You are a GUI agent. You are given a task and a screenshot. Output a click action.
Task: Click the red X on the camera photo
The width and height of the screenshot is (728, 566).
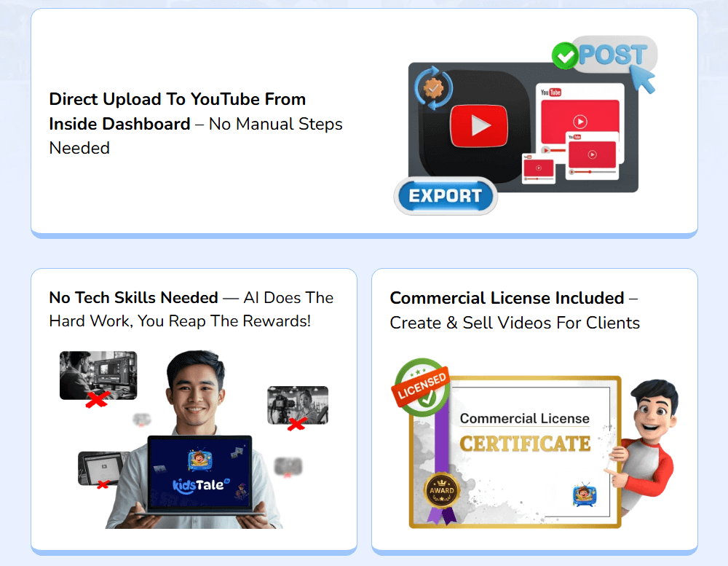coord(296,423)
